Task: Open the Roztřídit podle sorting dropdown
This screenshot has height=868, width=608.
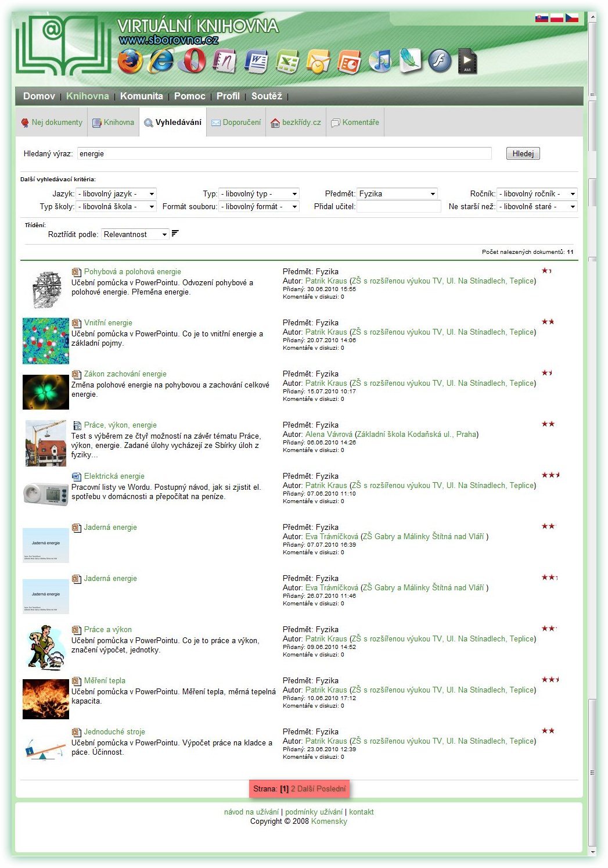Action: click(x=135, y=235)
